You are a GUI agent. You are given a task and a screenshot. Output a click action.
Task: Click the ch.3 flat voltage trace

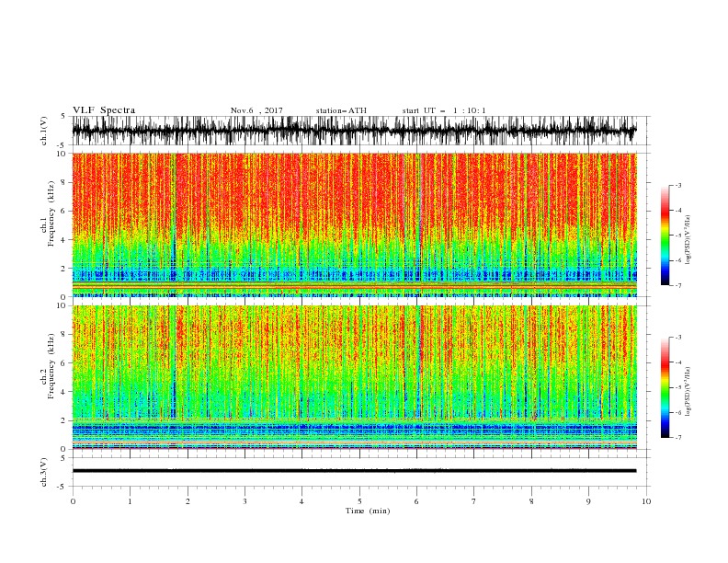[x=354, y=471]
